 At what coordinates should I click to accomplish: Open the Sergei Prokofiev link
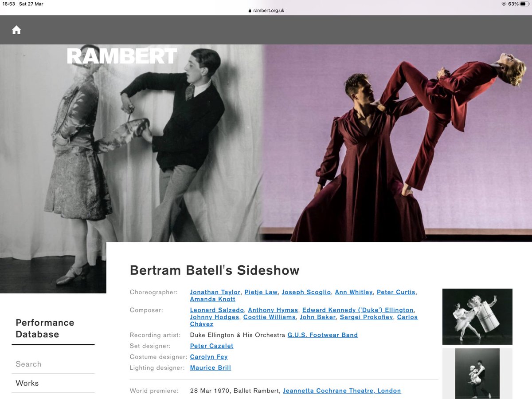click(366, 317)
